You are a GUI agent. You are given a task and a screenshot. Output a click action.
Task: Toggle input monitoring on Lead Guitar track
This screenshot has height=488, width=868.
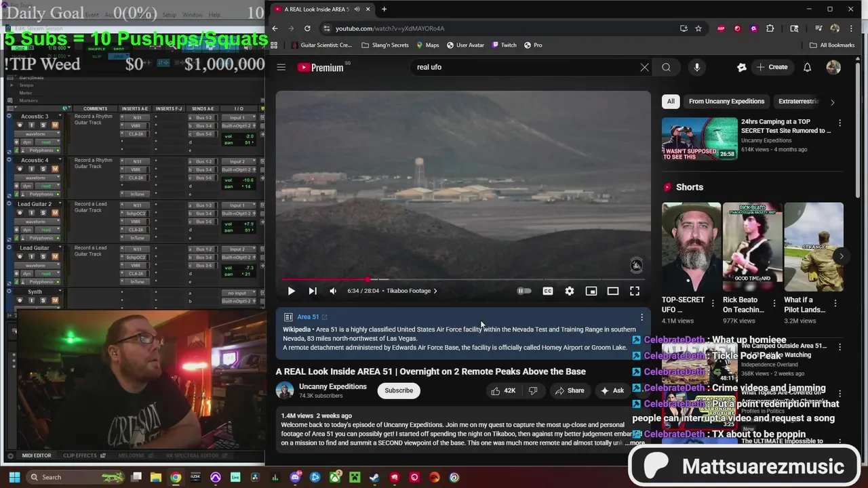[31, 256]
